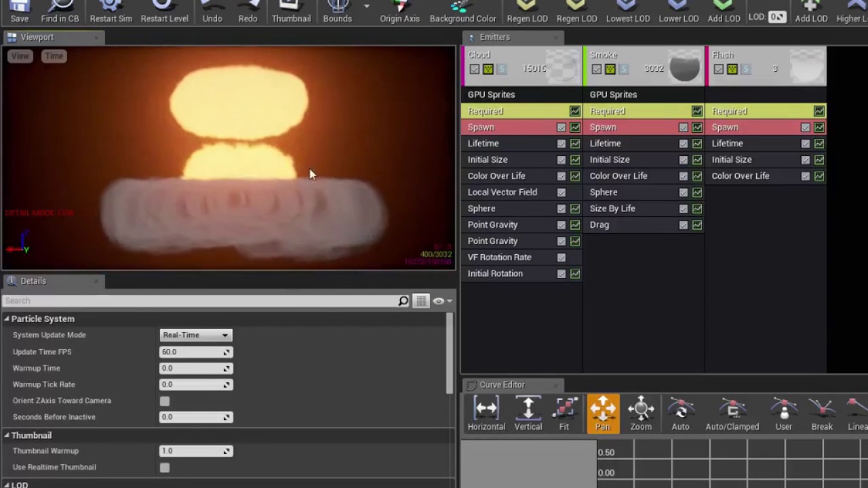Disable the Drag module checkbox

(x=684, y=225)
